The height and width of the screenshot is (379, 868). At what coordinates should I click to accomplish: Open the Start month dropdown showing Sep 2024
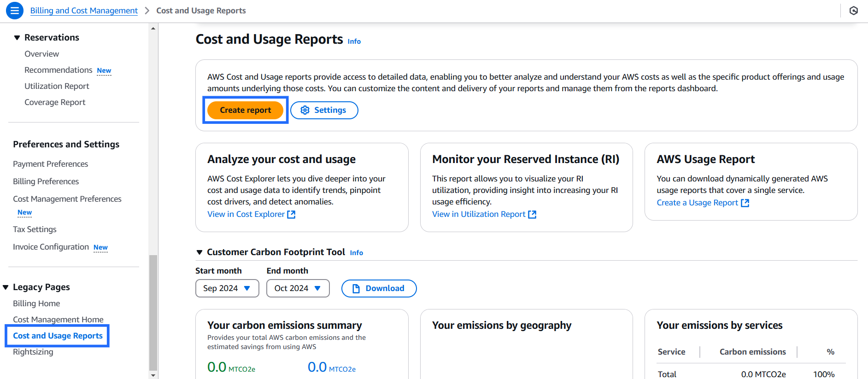coord(227,288)
